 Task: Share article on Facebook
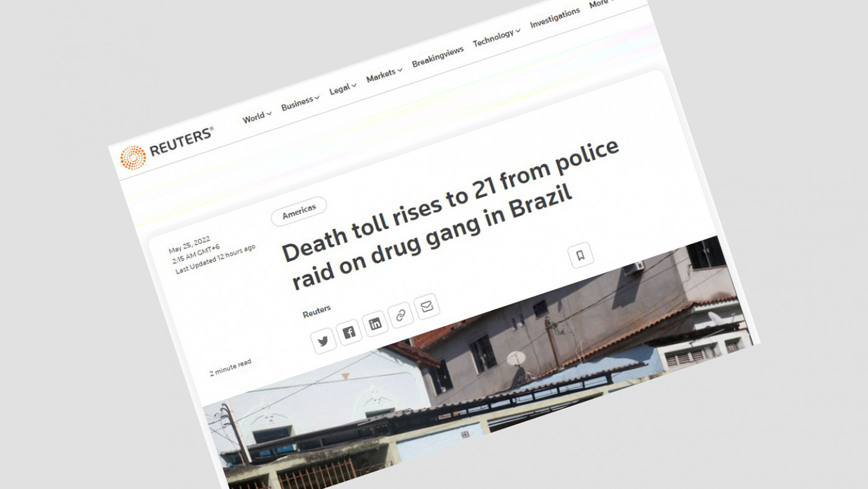coord(349,332)
